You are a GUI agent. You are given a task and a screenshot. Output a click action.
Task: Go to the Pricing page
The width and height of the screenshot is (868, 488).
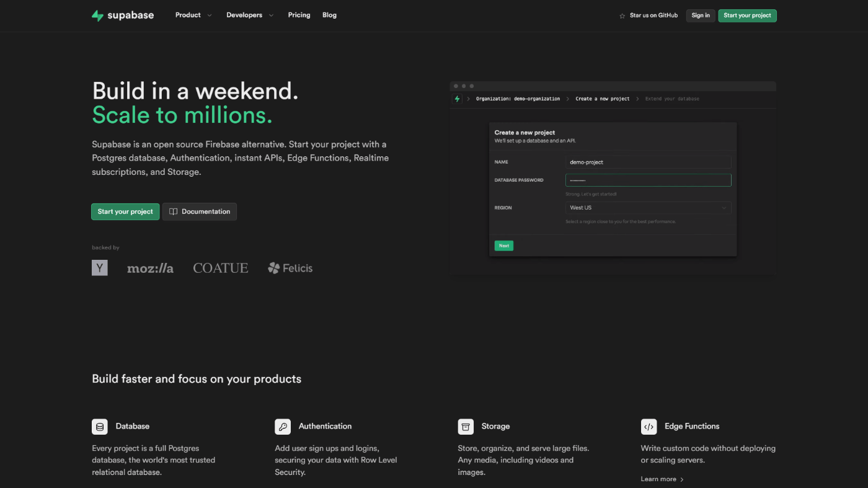point(299,15)
